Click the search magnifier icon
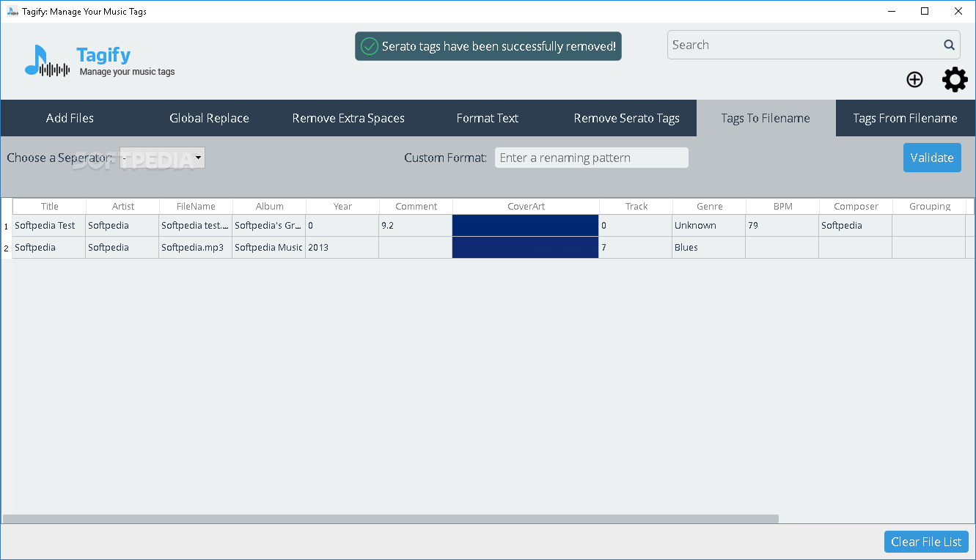Screen dimensions: 976x560 [x=949, y=45]
